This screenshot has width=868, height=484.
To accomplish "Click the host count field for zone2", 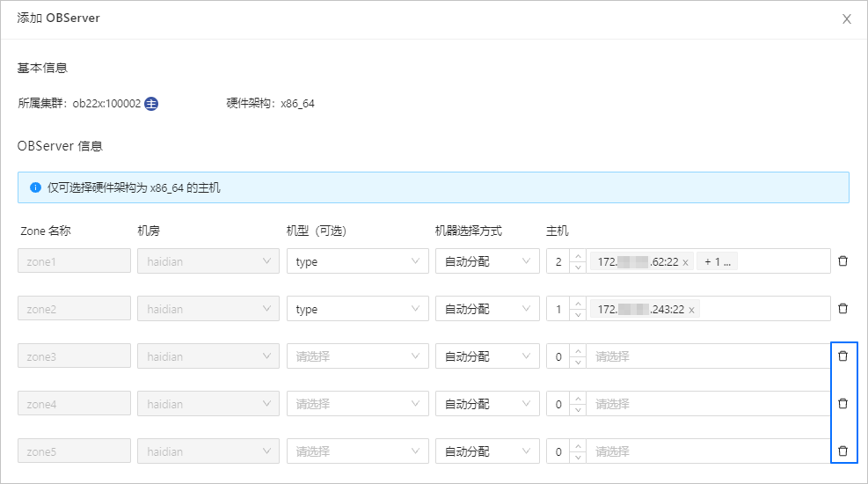I will click(x=558, y=309).
